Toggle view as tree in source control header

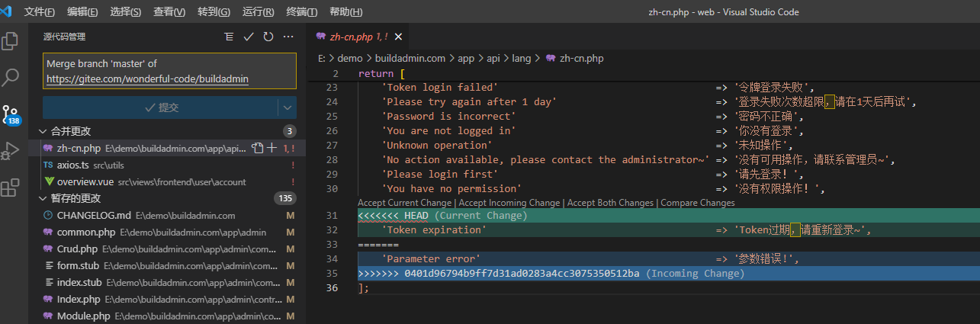tap(229, 37)
